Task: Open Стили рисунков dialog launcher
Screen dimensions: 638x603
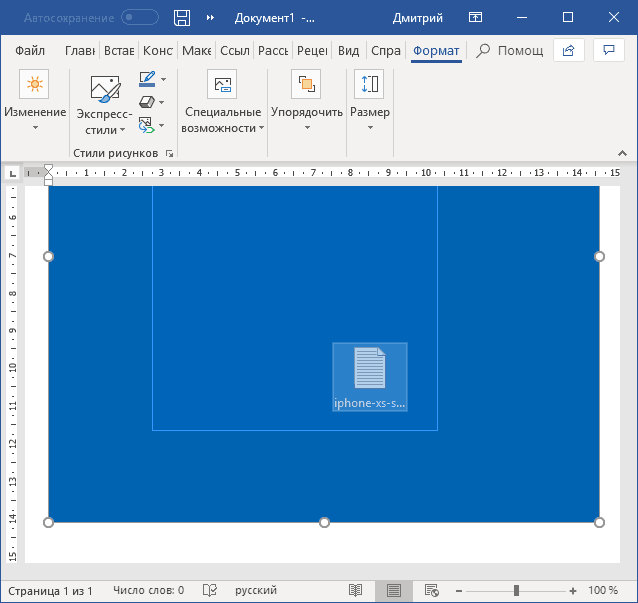Action: point(169,153)
